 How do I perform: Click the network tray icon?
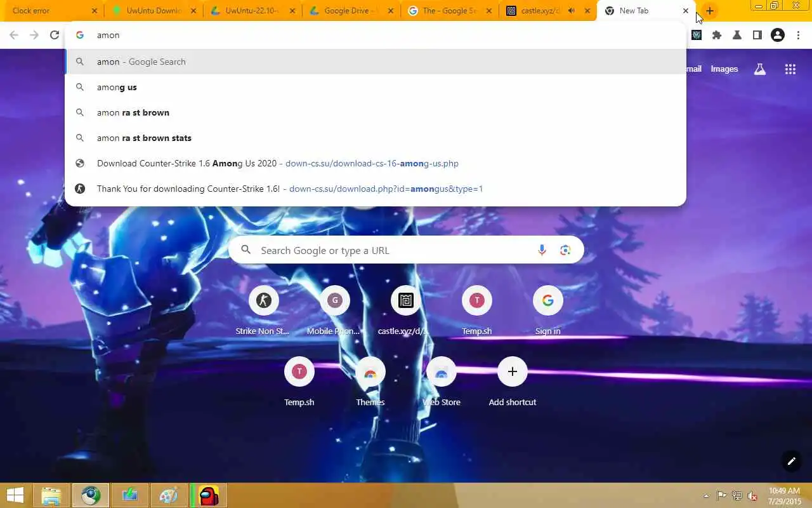737,496
